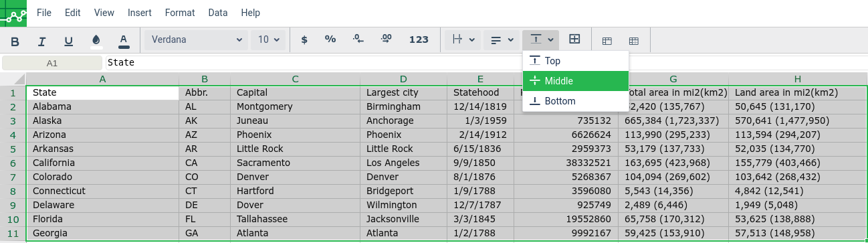
Task: Open the text wrap mode dropdown
Action: point(463,39)
